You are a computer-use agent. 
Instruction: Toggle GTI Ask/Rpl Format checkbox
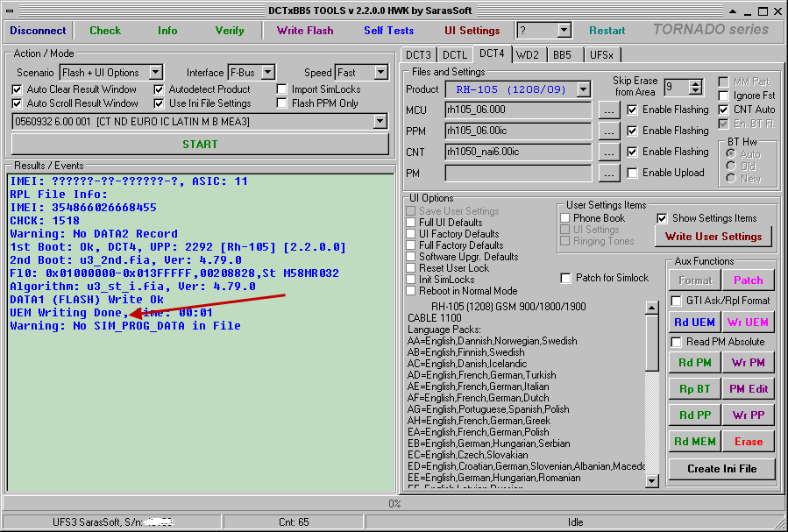coord(677,301)
